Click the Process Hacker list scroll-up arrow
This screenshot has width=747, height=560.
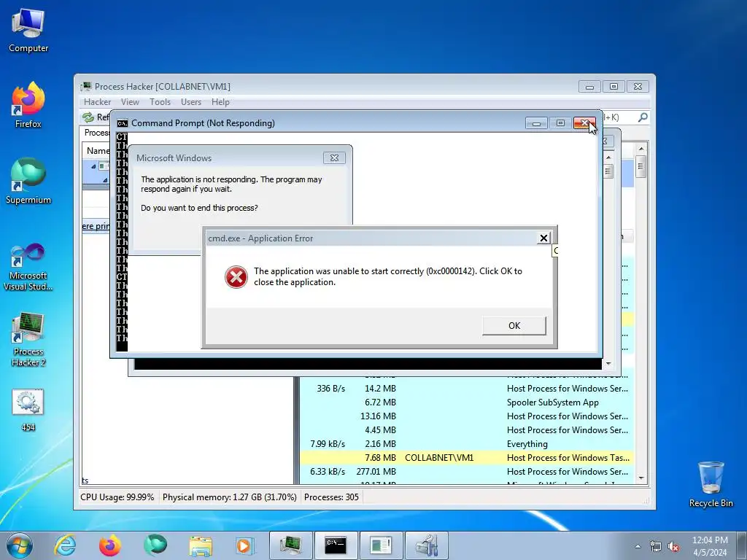(641, 149)
